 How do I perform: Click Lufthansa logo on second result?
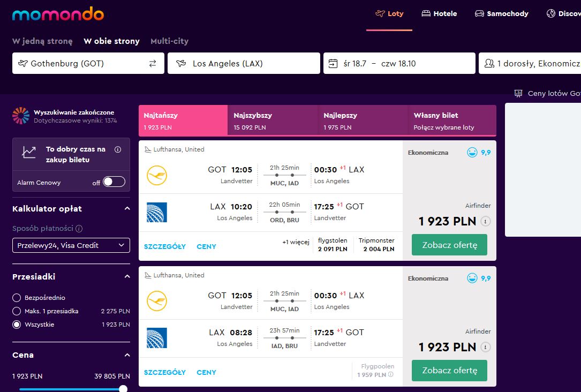[x=157, y=301]
